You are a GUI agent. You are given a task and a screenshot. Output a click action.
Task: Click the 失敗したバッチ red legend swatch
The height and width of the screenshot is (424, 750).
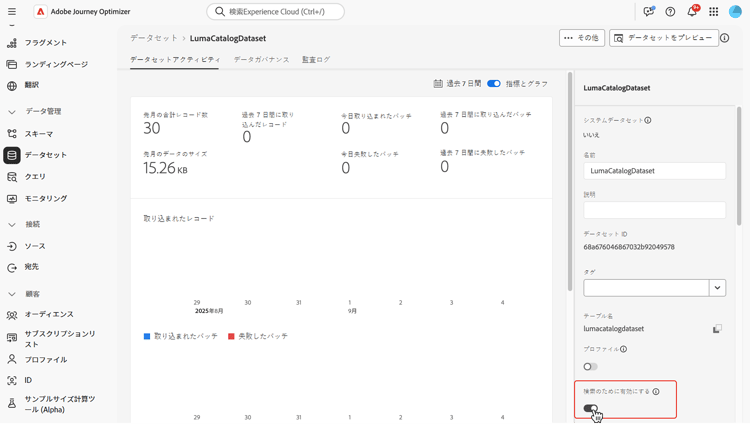pos(231,336)
